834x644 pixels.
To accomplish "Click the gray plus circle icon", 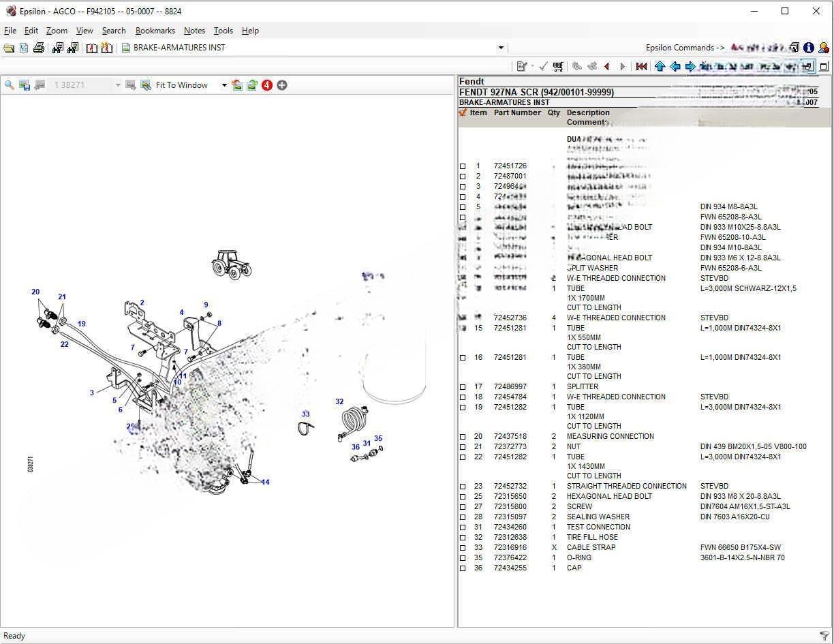I will click(x=282, y=85).
